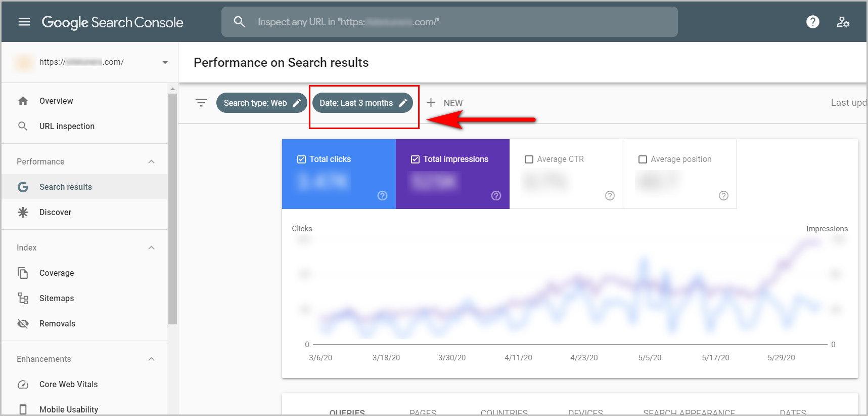The height and width of the screenshot is (416, 868).
Task: Select Search results in sidebar
Action: point(84,187)
